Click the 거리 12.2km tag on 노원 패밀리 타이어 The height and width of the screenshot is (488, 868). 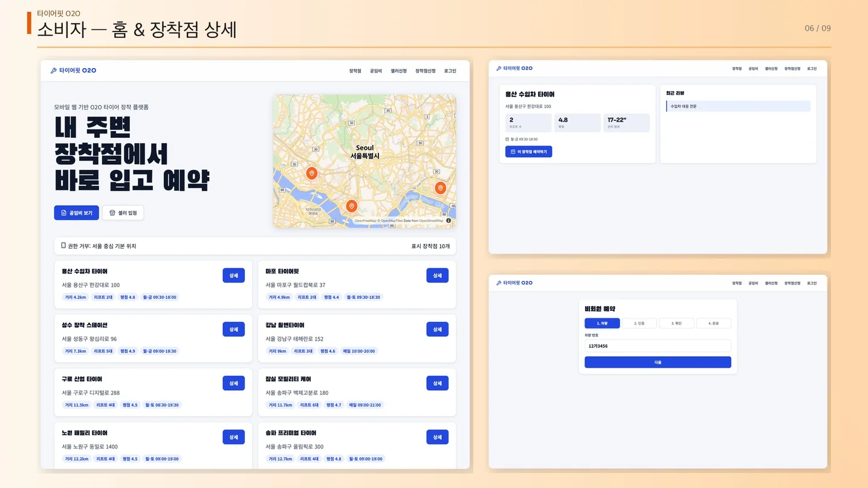[x=77, y=458]
